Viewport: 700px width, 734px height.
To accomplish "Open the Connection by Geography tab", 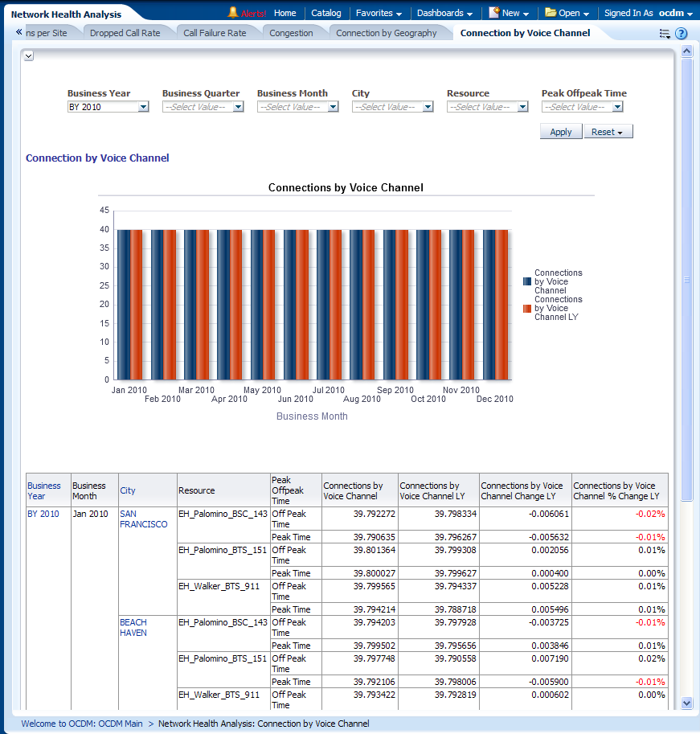I will (x=386, y=33).
